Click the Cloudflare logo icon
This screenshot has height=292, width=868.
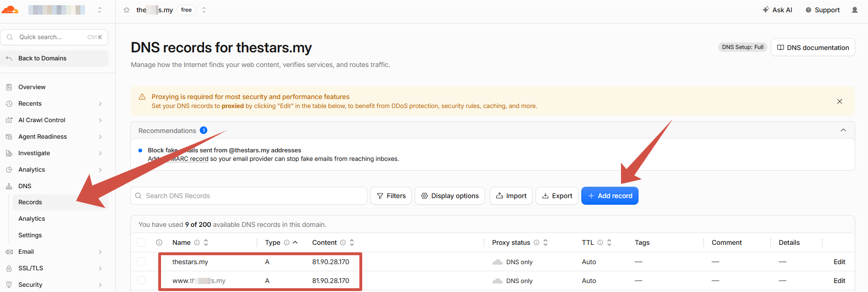click(x=10, y=9)
